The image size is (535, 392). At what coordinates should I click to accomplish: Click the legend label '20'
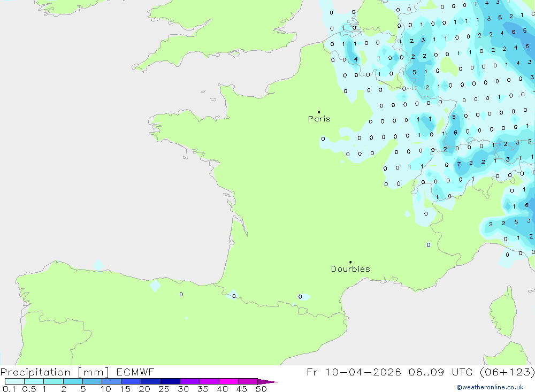click(x=144, y=389)
